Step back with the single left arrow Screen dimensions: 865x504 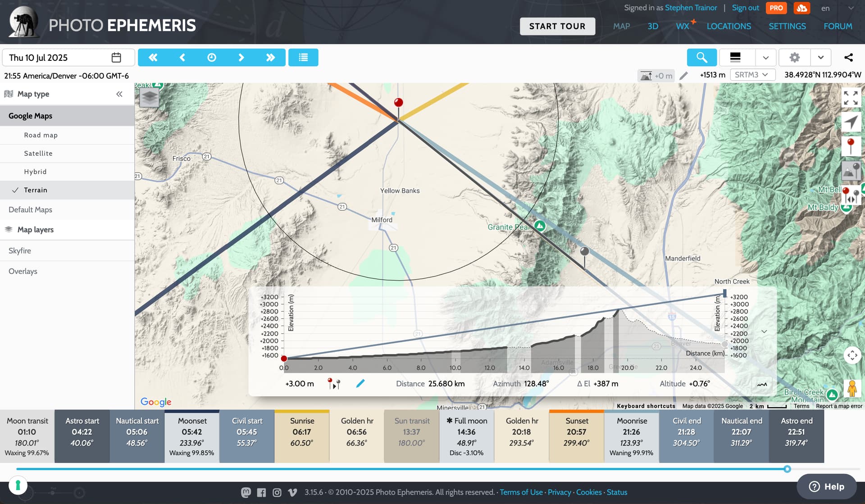coord(182,57)
